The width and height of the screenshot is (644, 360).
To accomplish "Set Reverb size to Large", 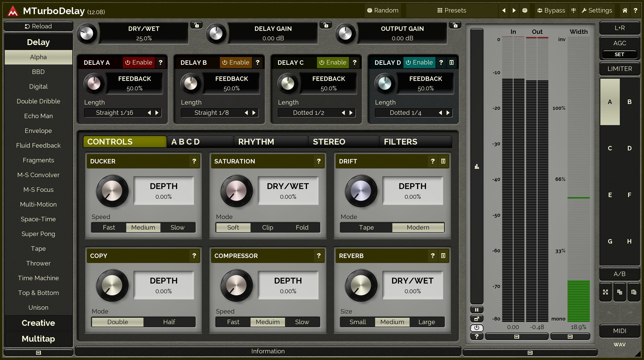I will tap(427, 322).
